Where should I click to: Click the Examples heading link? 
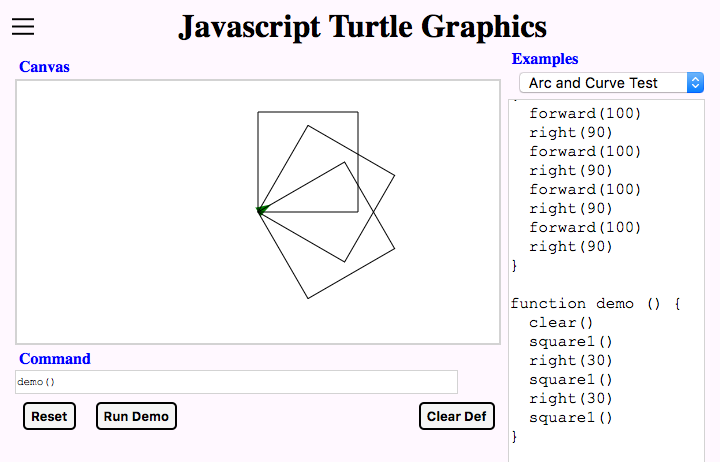(x=545, y=59)
